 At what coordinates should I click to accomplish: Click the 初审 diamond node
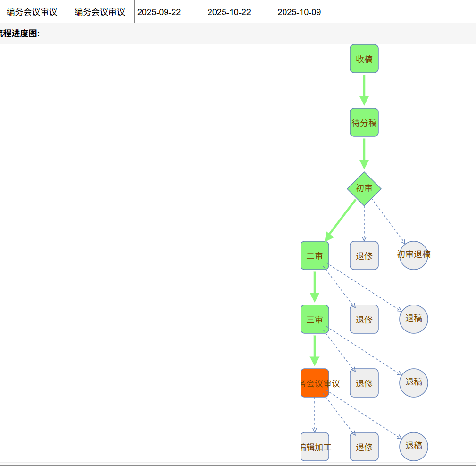(x=364, y=188)
